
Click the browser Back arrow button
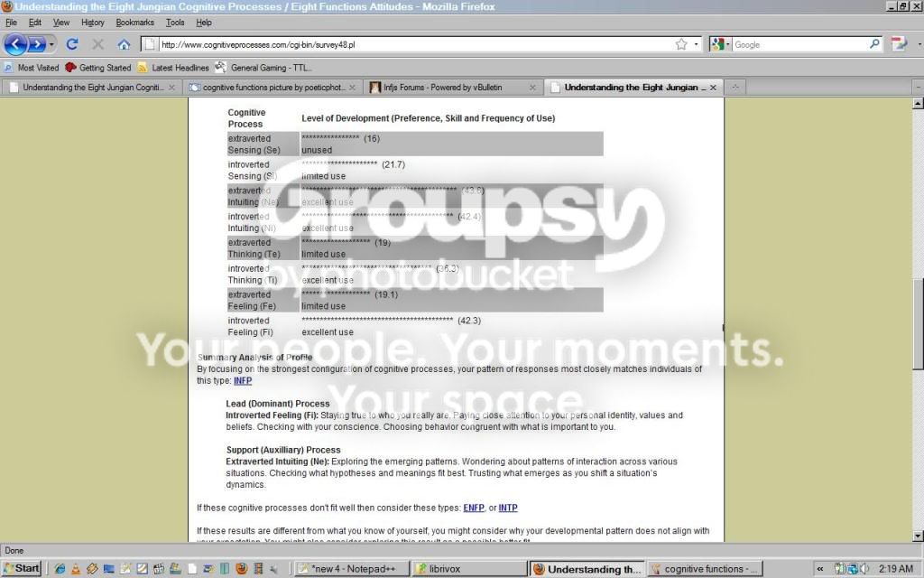point(15,44)
